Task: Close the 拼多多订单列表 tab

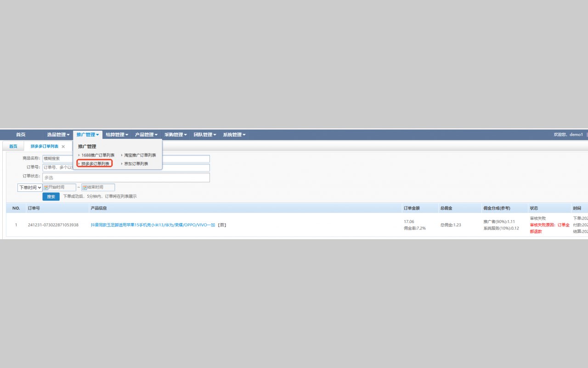Action: pos(63,146)
